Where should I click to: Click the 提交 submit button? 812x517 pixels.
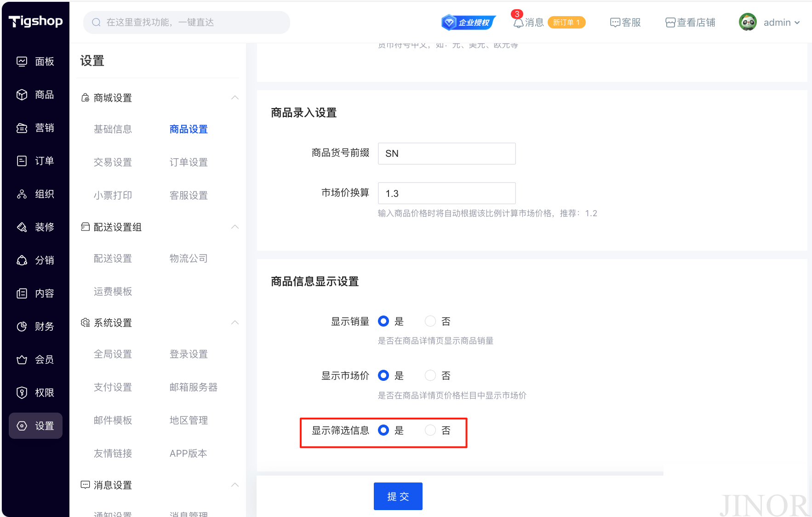tap(398, 496)
